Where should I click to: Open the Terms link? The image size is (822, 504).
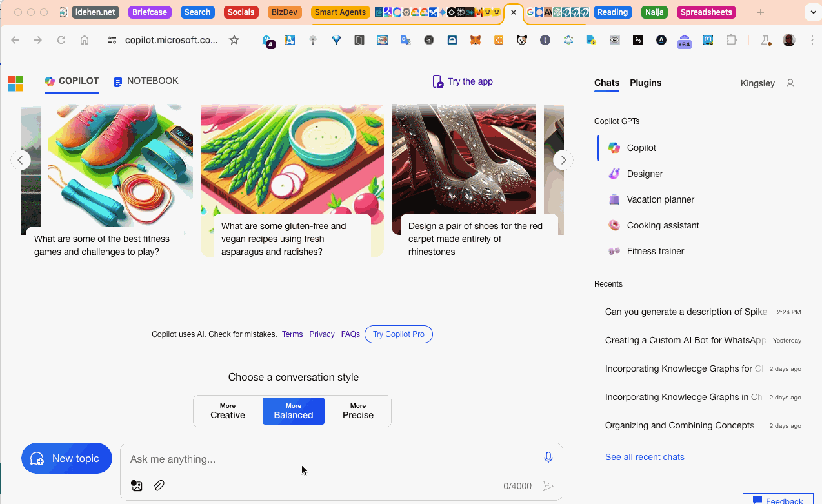[x=292, y=334]
